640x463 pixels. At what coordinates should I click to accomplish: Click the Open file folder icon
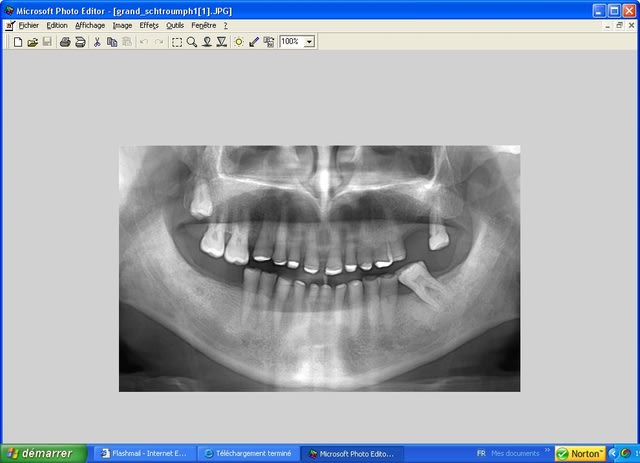click(32, 42)
